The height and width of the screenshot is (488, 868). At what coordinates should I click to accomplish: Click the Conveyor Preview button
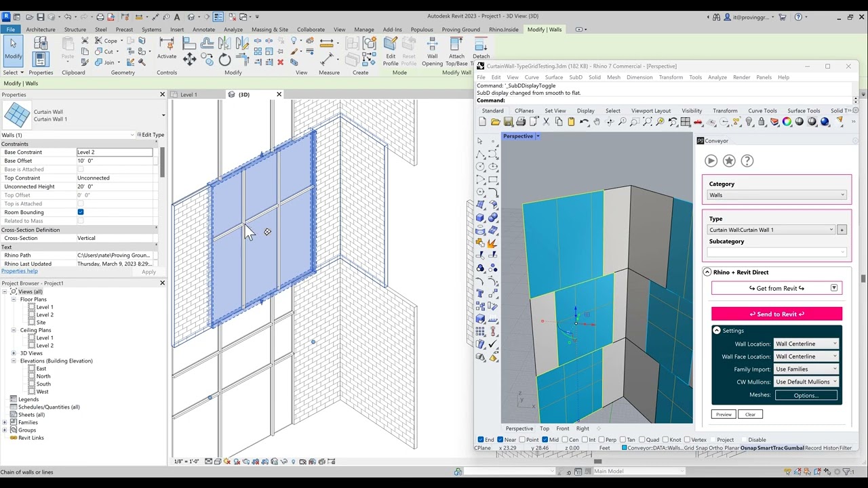[724, 414]
